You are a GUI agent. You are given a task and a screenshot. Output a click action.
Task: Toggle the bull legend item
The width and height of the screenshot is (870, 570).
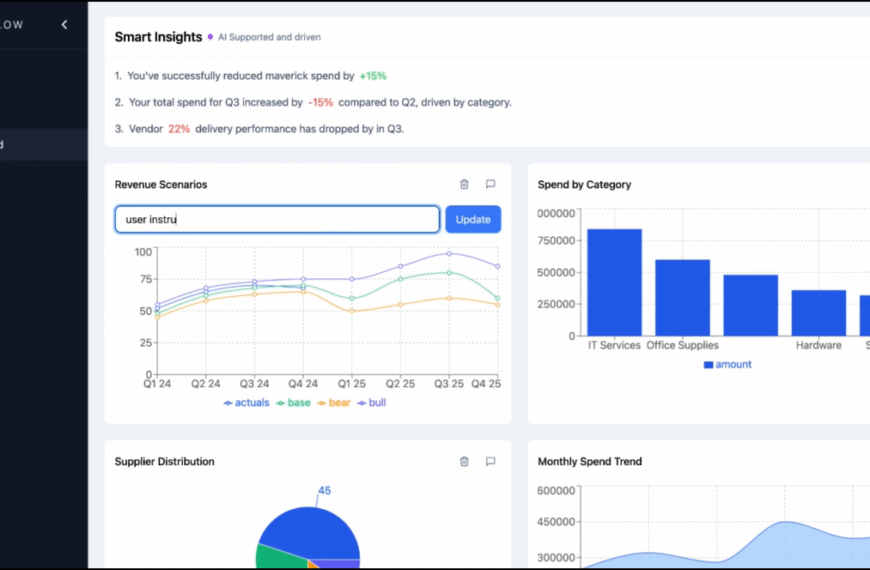[372, 403]
